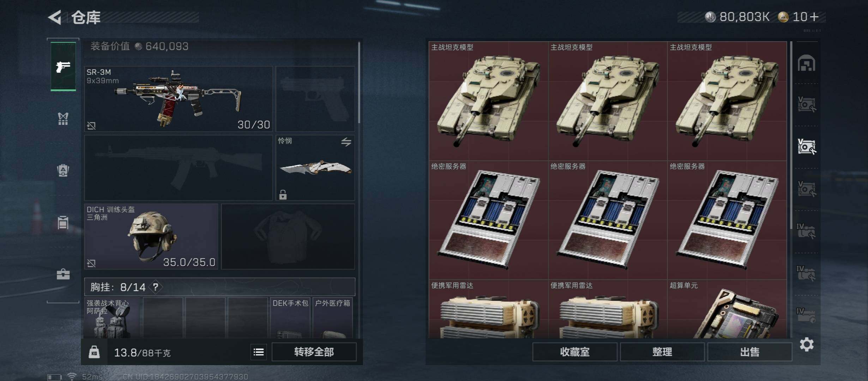Viewport: 868px width, 381px height.
Task: Click the storage settings gear icon
Action: [807, 344]
